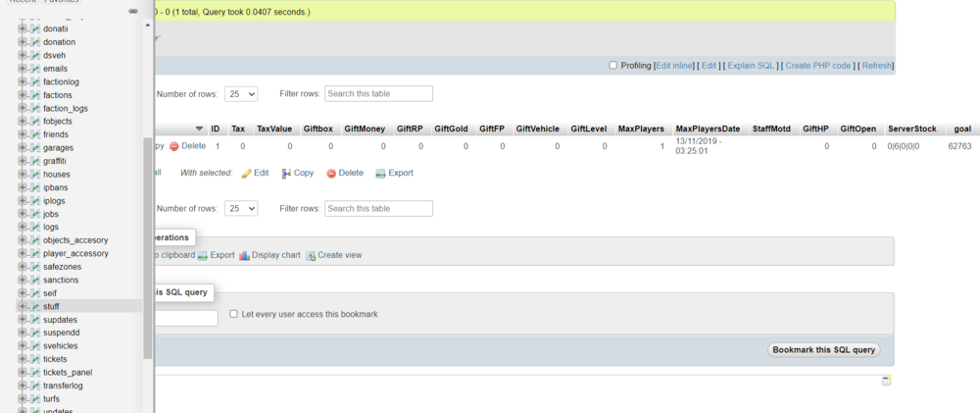Click the garages table icon
The height and width of the screenshot is (413, 980).
click(x=35, y=148)
